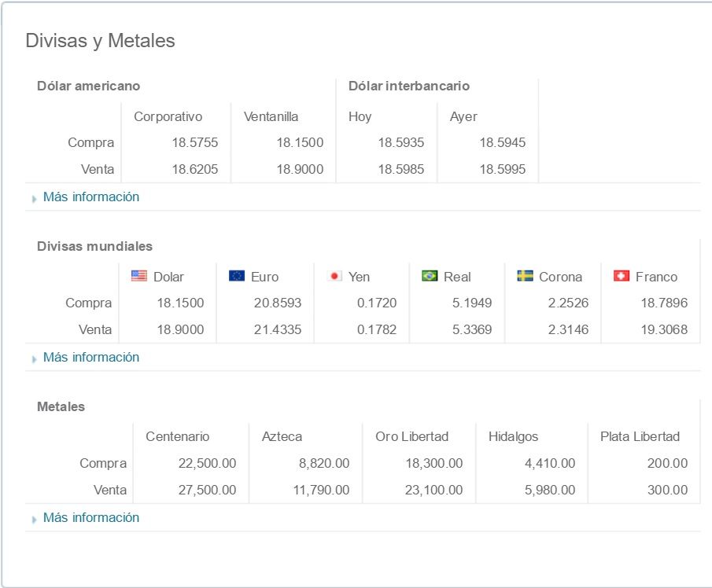Viewport: 712px width, 588px height.
Task: Open Más información under Dólar americano
Action: (x=90, y=197)
